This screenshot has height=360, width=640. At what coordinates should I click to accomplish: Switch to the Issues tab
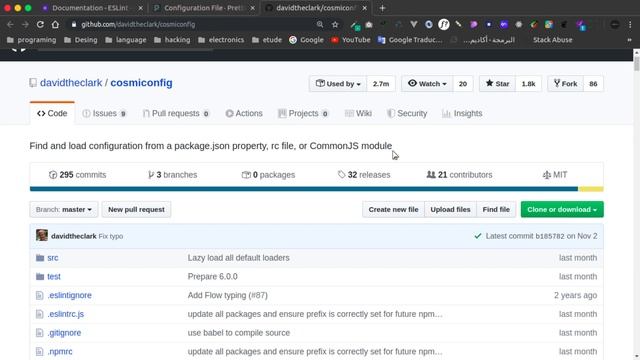tap(104, 113)
